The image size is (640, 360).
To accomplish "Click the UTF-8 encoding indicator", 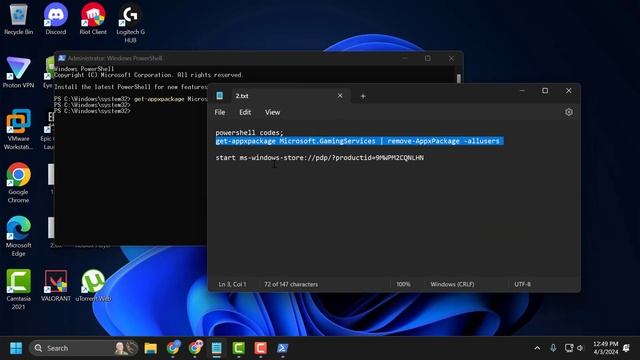I will point(522,284).
